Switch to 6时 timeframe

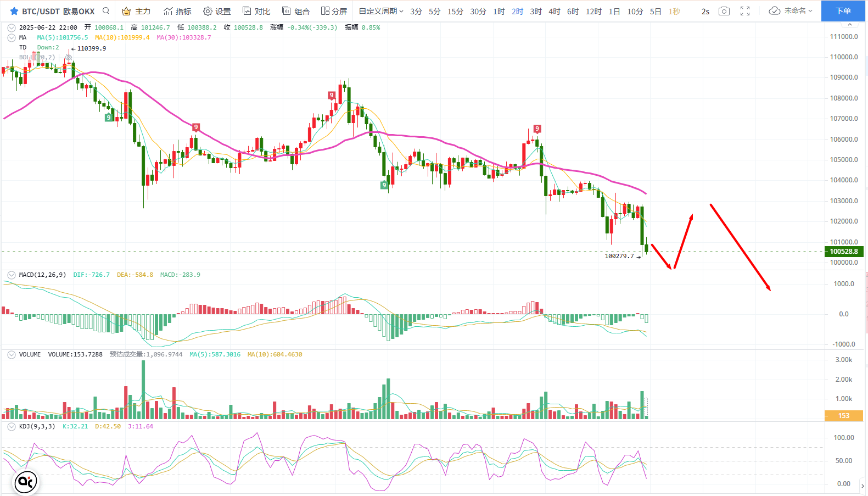click(x=573, y=11)
